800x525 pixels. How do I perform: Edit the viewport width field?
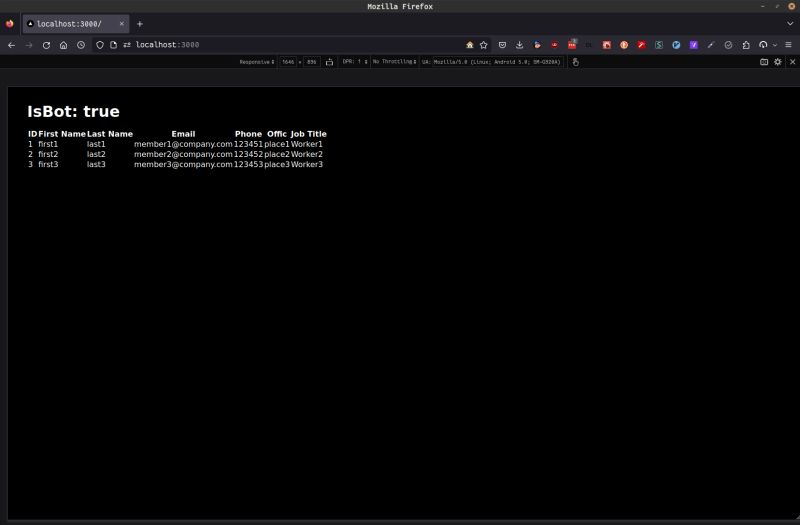point(288,62)
